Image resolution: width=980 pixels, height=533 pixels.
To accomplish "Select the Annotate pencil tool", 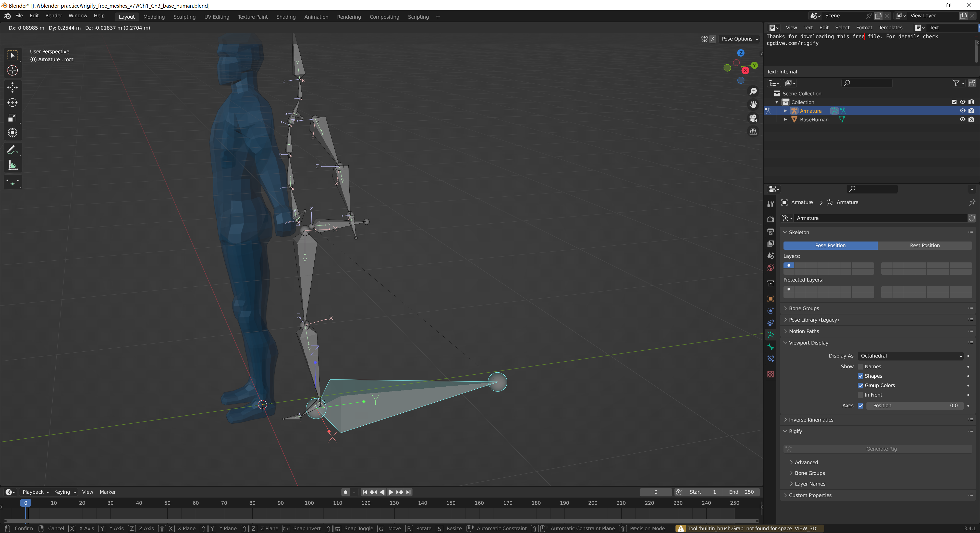I will pyautogui.click(x=12, y=150).
